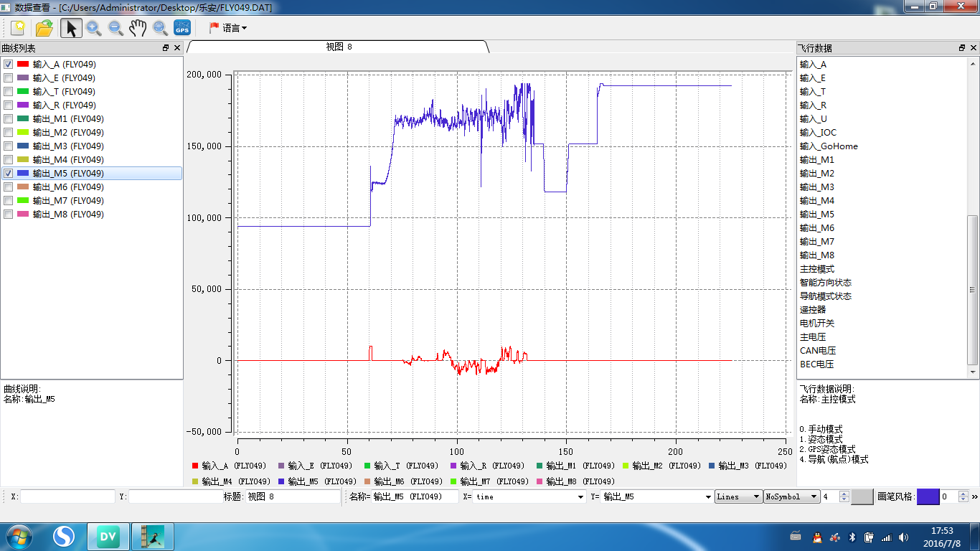Image resolution: width=980 pixels, height=551 pixels.
Task: Click into the Y: coordinate field
Action: click(x=177, y=496)
